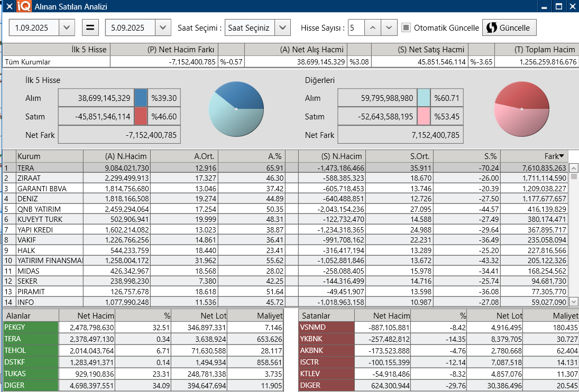Click DSTKF in Alanlar list
The image size is (579, 392).
31,362
